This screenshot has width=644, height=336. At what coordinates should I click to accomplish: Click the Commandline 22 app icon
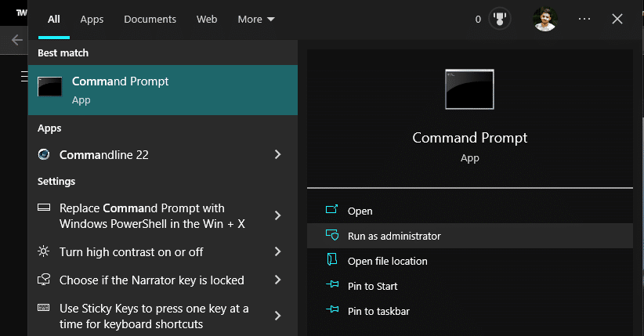tap(44, 154)
